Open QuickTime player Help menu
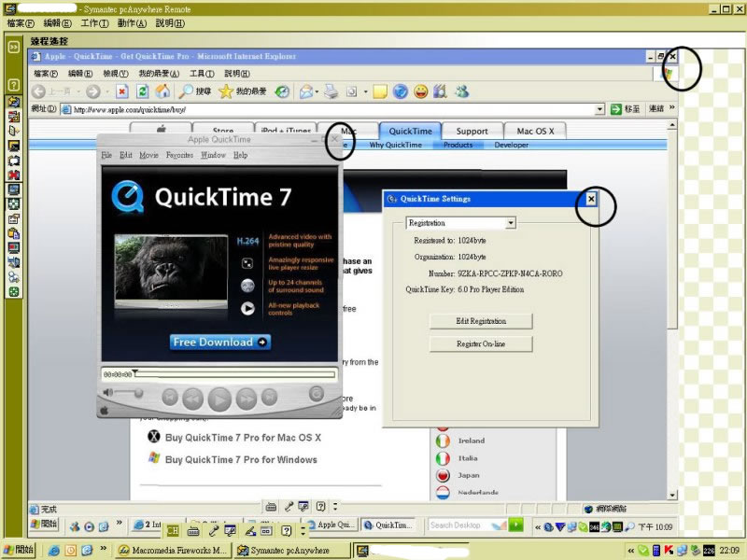The height and width of the screenshot is (560, 747). pos(240,155)
